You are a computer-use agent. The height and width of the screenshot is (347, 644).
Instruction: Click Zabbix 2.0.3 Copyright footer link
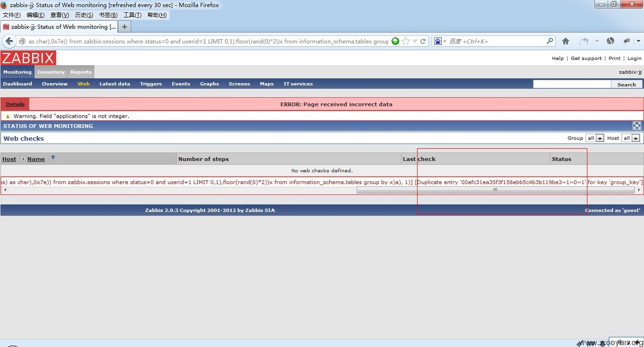[210, 211]
